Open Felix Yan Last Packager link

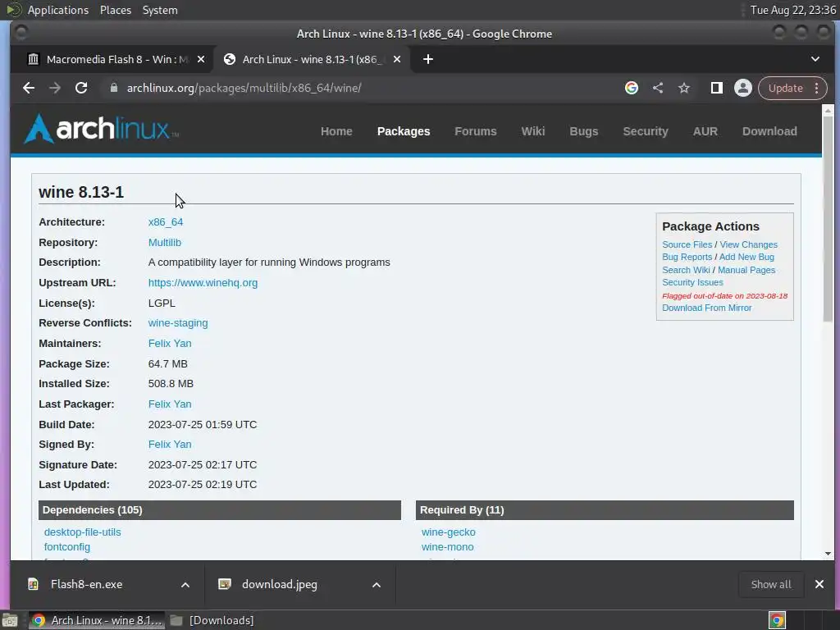(x=169, y=404)
